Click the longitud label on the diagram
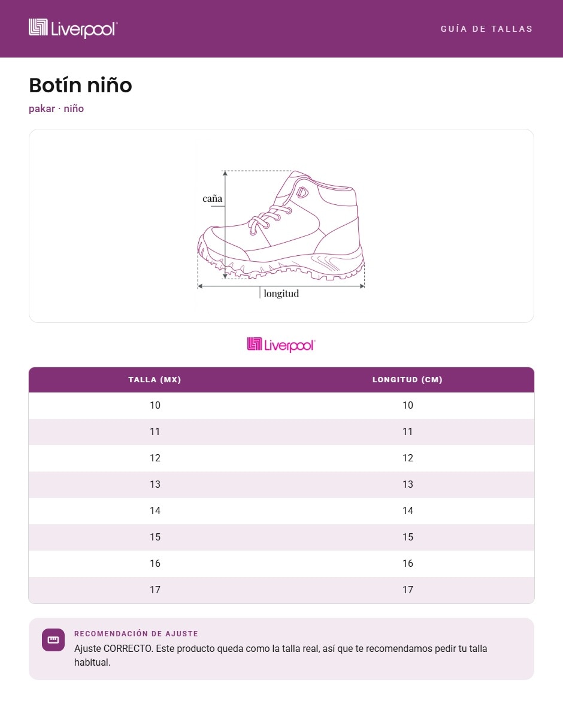Image resolution: width=563 pixels, height=728 pixels. point(281,294)
